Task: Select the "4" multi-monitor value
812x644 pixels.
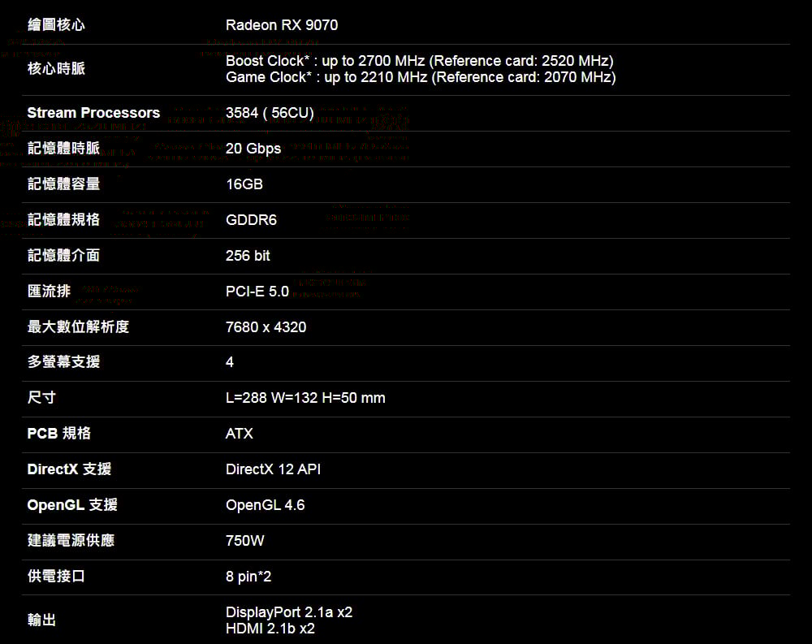Action: (230, 361)
